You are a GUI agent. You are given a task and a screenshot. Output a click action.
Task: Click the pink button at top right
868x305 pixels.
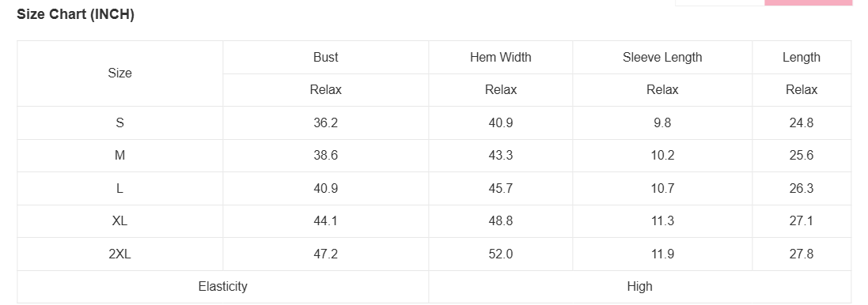pos(808,2)
